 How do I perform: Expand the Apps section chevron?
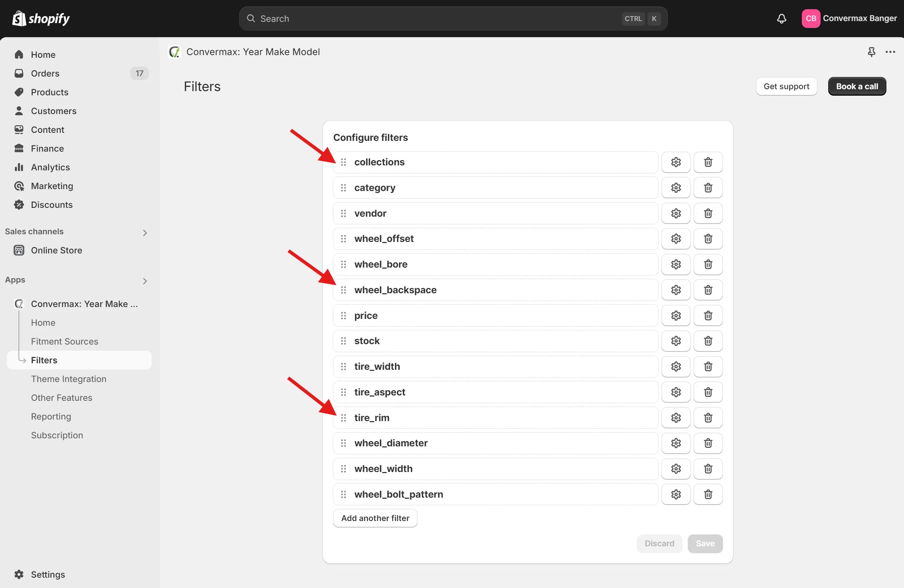145,281
